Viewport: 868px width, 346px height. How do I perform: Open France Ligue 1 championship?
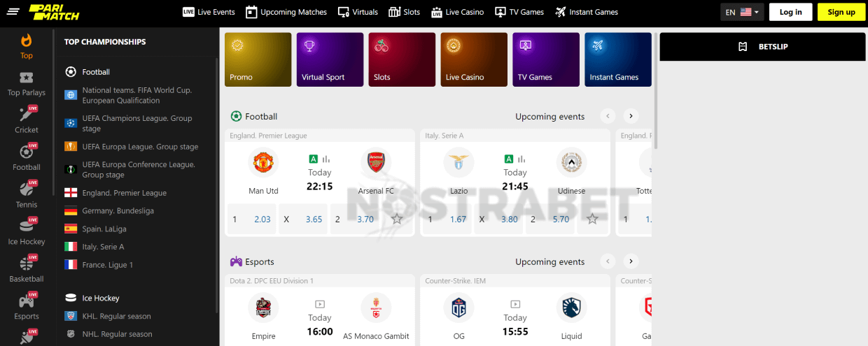click(99, 265)
